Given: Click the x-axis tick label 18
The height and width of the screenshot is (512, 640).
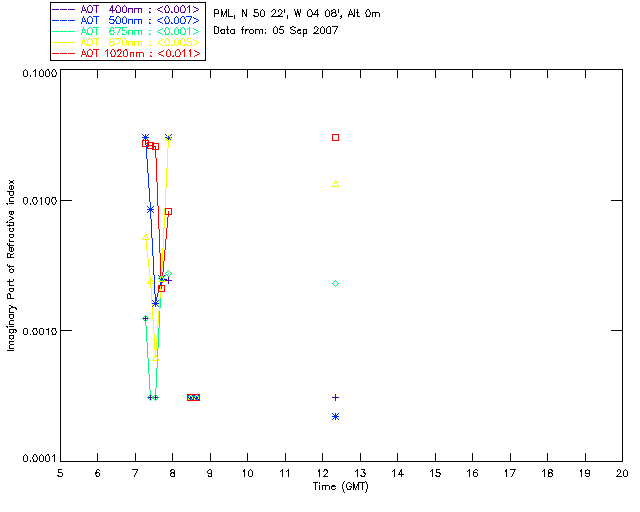Looking at the screenshot, I should (547, 473).
